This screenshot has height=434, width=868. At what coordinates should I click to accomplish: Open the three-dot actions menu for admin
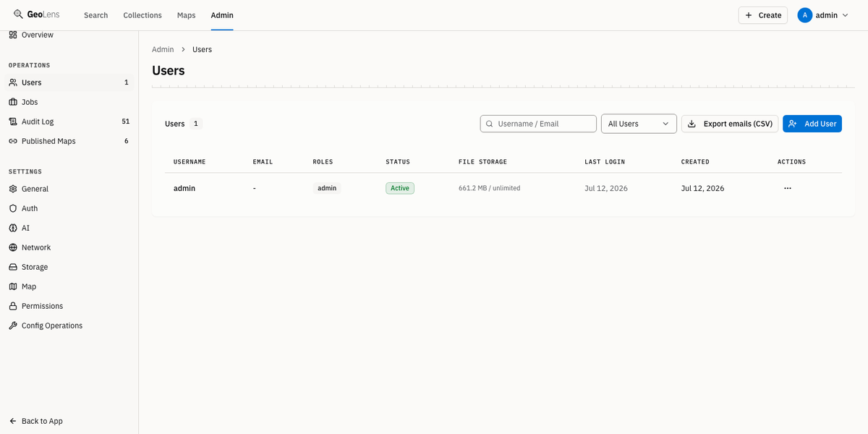pos(788,188)
